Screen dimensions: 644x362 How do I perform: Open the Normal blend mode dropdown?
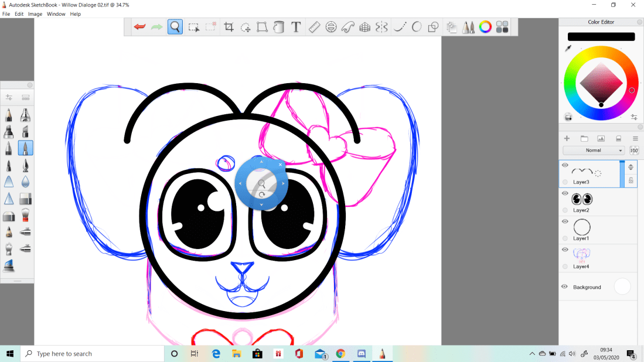594,151
